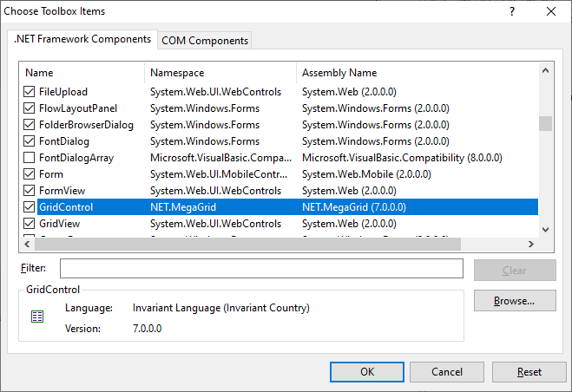Viewport: 572px width, 392px height.
Task: Select the .NET Framework Components tab
Action: click(82, 39)
